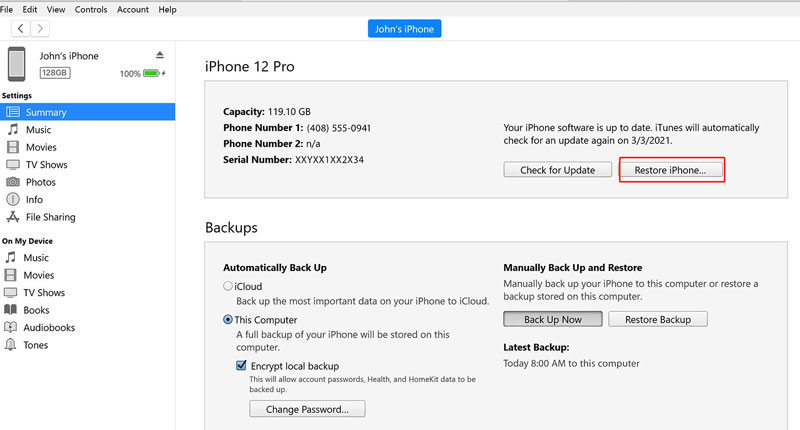Click the Books open-book icon
The width and height of the screenshot is (800, 430).
tap(10, 310)
